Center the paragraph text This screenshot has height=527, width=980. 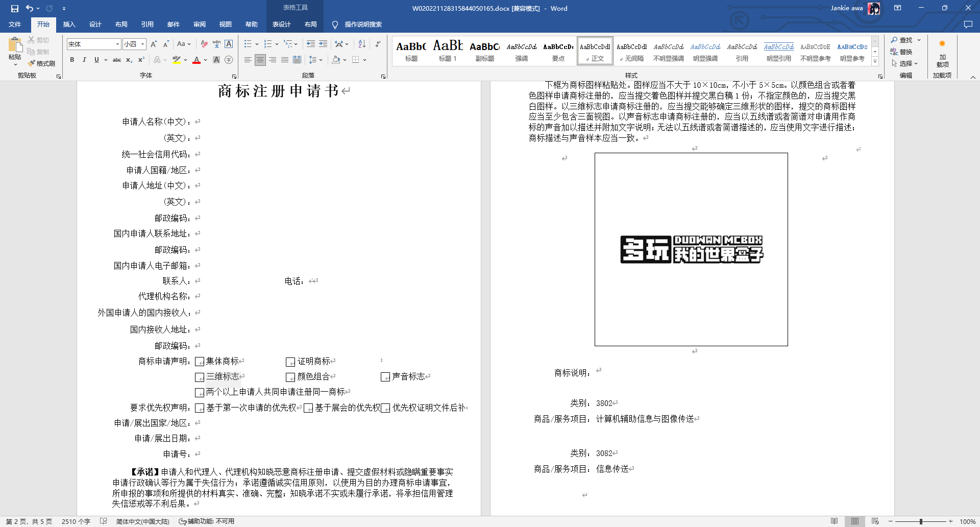coord(260,60)
